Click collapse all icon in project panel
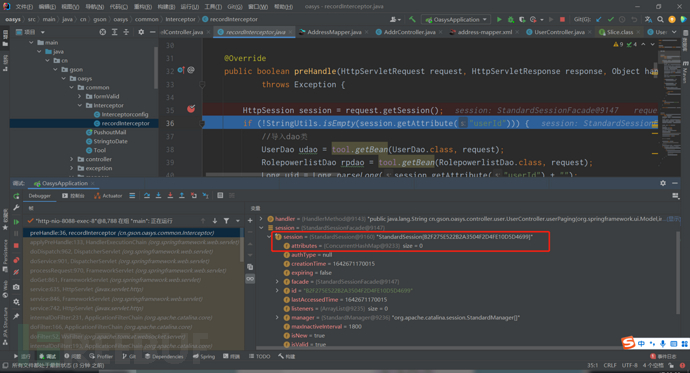 126,32
